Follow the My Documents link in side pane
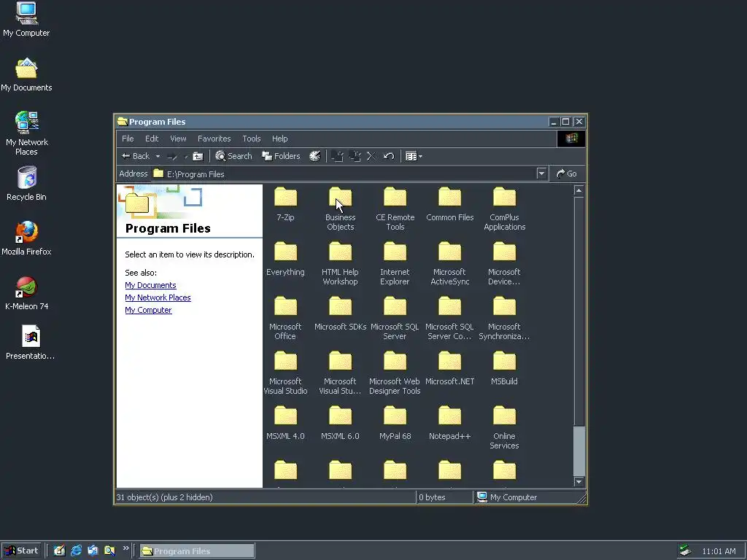The height and width of the screenshot is (560, 747). point(150,285)
